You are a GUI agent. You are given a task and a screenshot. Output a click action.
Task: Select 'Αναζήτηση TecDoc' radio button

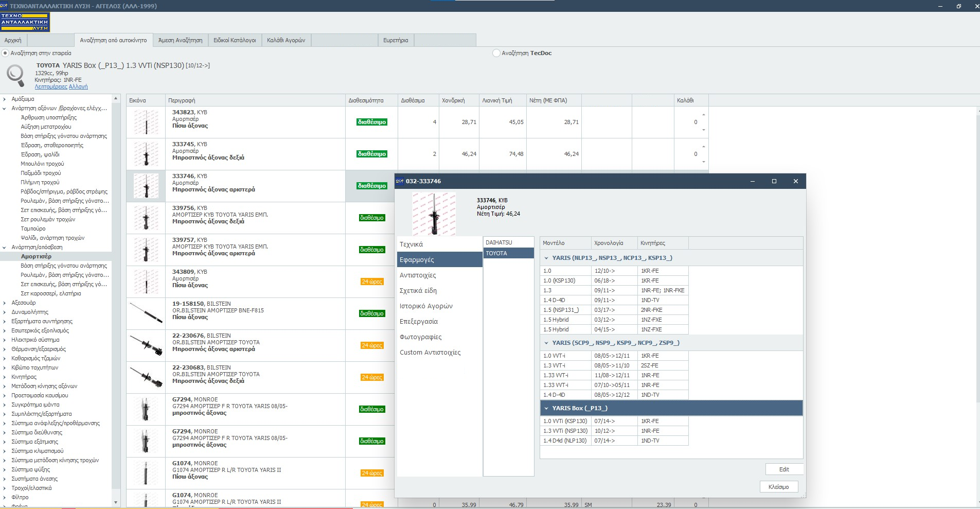[x=496, y=53]
